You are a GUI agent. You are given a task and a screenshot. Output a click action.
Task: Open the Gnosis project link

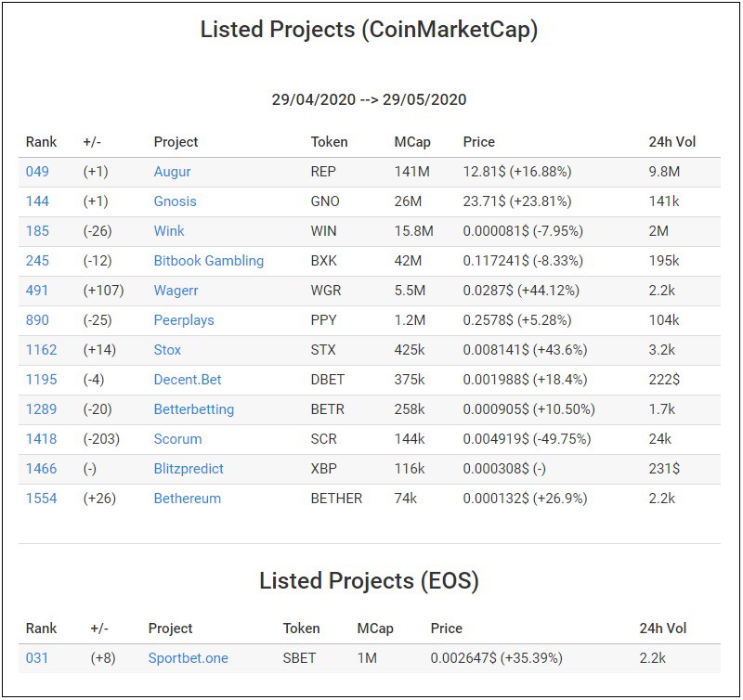pyautogui.click(x=175, y=201)
